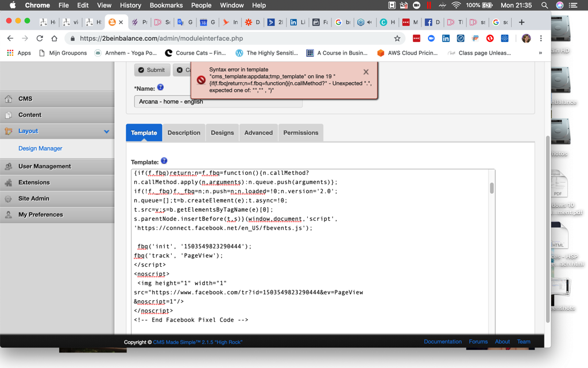Click the template editor scrollbar
Viewport: 588px width, 368px height.
pos(492,189)
